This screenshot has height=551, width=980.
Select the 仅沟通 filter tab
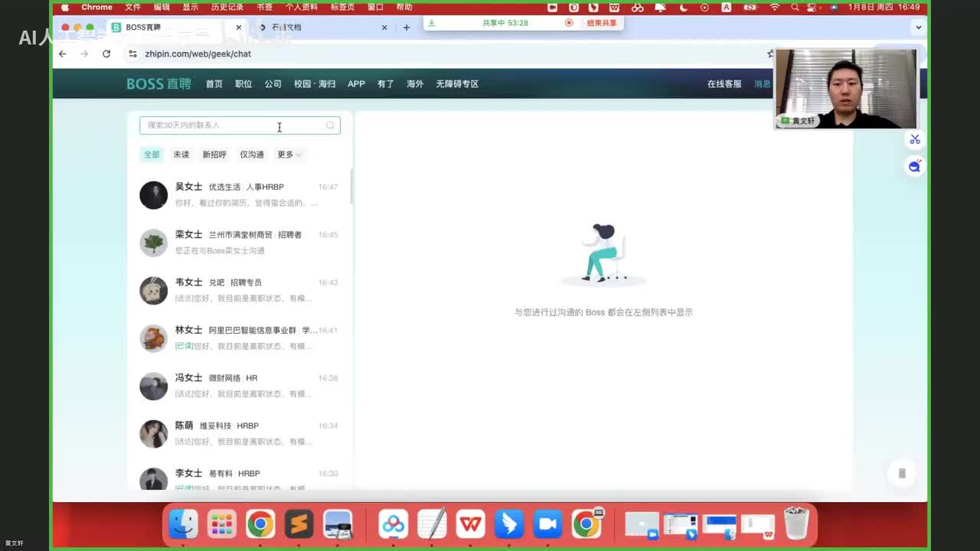[252, 155]
